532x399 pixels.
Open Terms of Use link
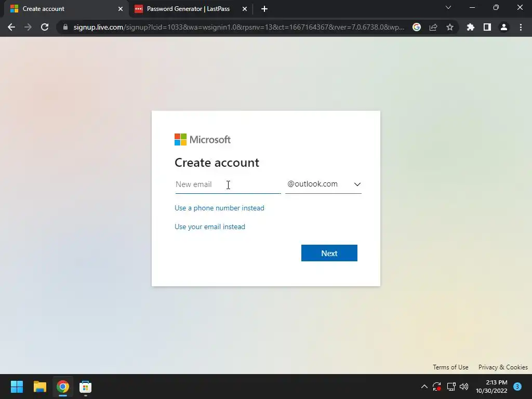(x=450, y=367)
